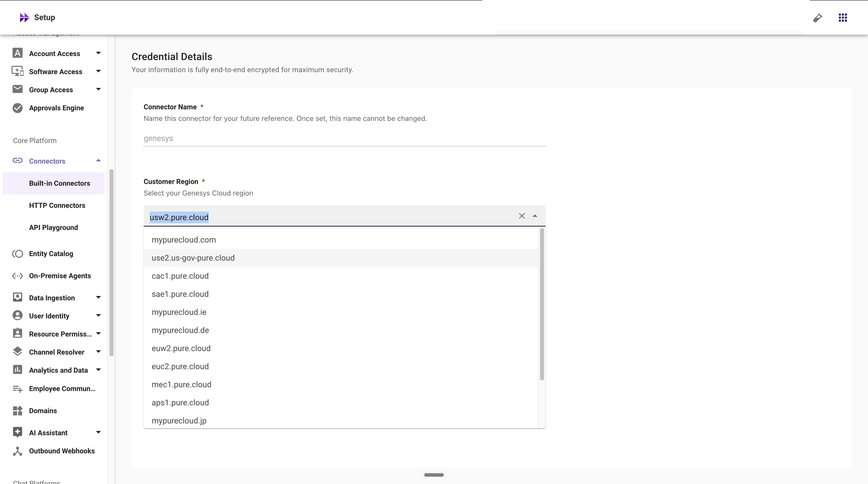This screenshot has width=868, height=484.
Task: Click the Channel Resolver layers icon
Action: coord(18,352)
